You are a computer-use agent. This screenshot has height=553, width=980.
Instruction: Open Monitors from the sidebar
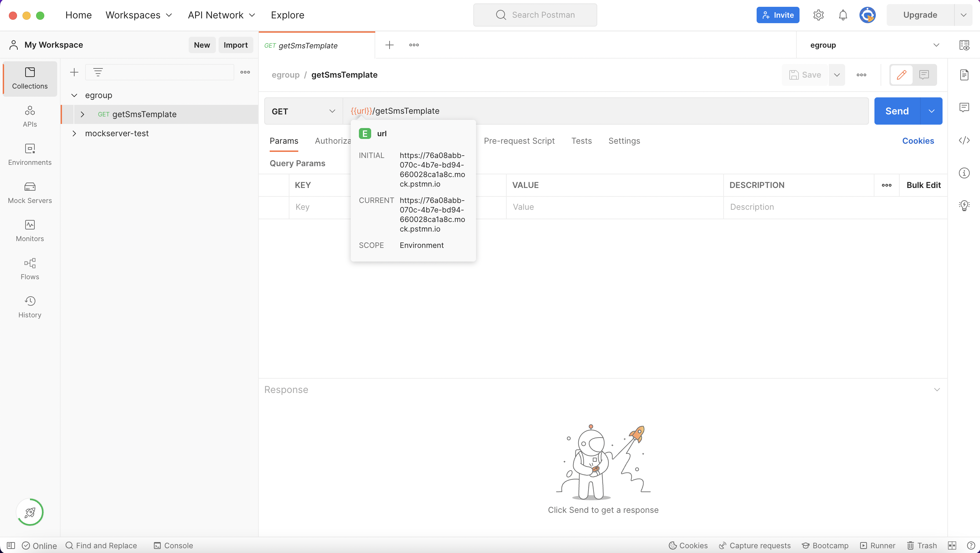pos(30,231)
